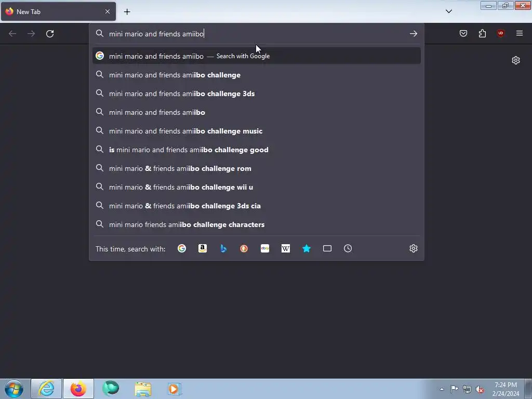The width and height of the screenshot is (532, 399).
Task: Reload the page with the refresh icon
Action: [x=50, y=34]
